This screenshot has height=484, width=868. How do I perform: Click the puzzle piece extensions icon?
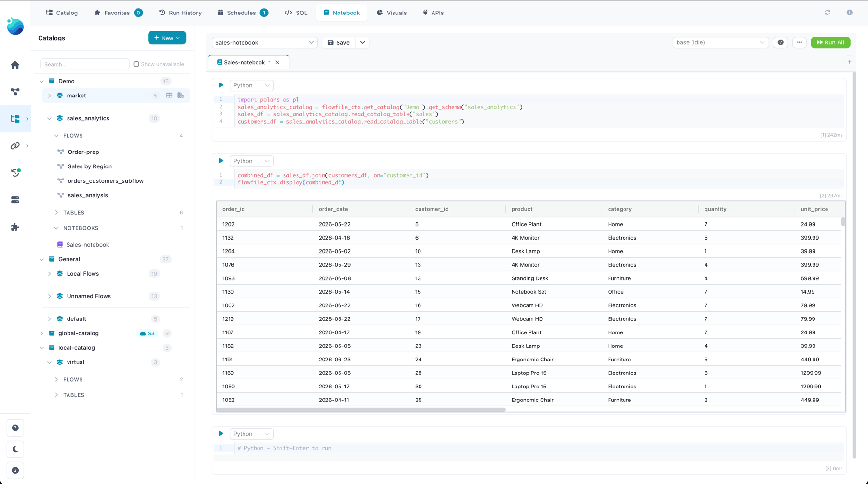coord(15,227)
